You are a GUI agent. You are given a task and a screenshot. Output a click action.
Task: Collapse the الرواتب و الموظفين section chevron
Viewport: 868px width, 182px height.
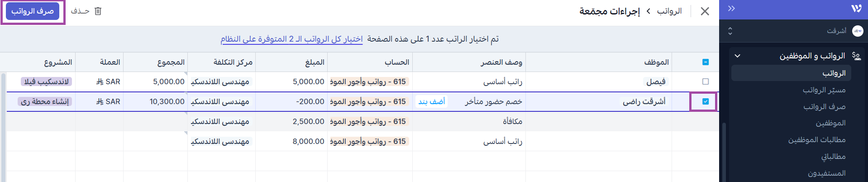click(737, 56)
